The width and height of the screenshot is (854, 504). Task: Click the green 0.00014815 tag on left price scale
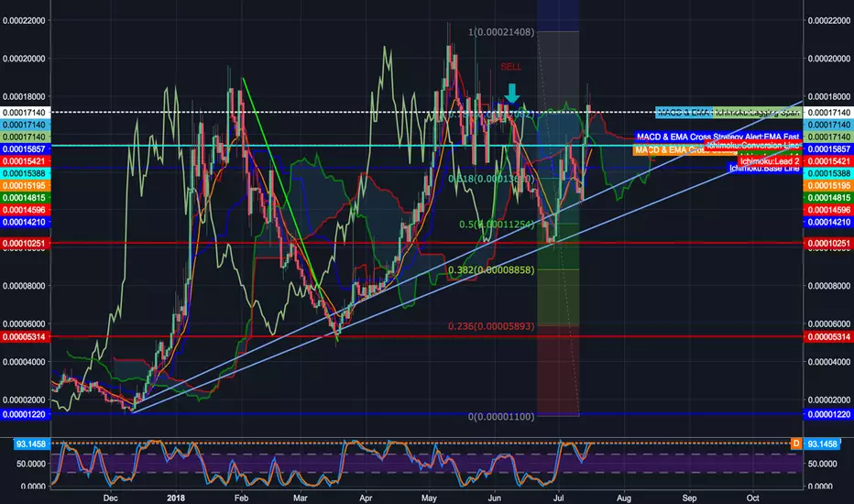click(25, 198)
